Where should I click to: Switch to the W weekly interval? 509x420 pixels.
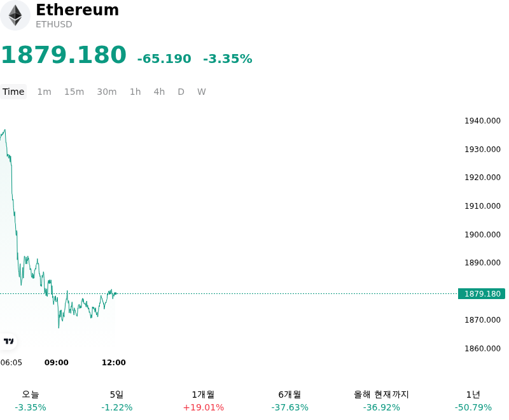(x=202, y=92)
